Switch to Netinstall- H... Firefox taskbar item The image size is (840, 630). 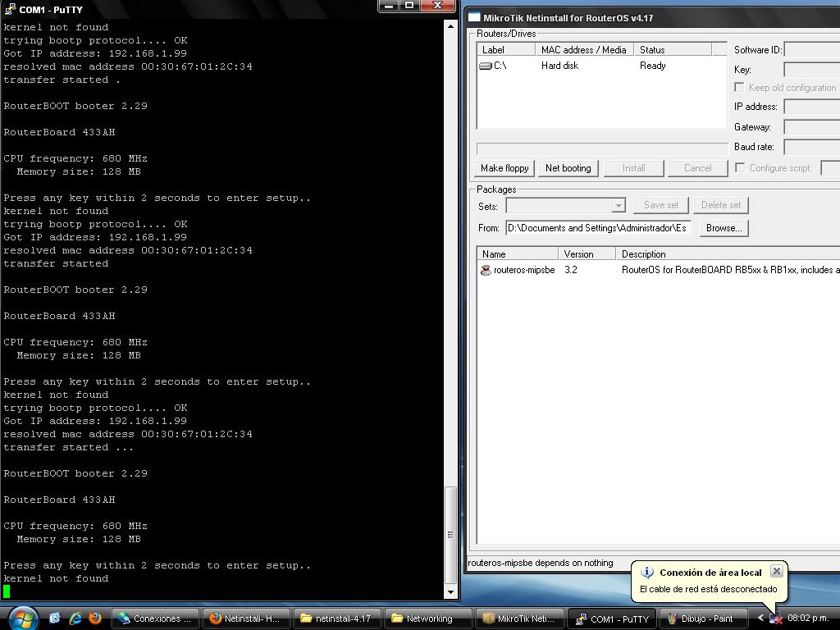pyautogui.click(x=246, y=619)
